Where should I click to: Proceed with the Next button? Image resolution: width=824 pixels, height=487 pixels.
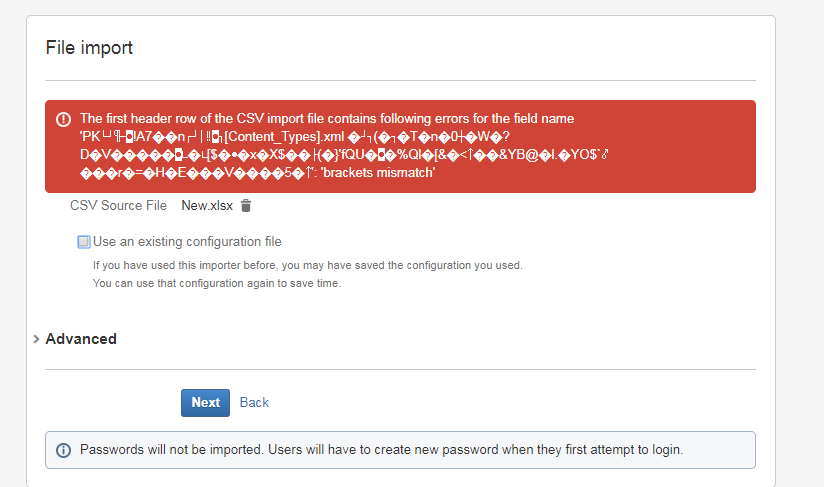pos(205,403)
